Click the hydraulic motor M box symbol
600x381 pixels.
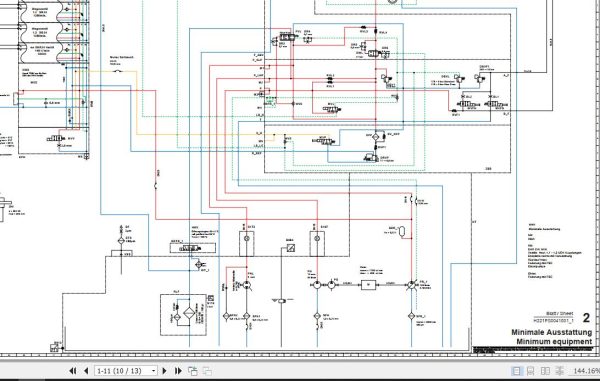[368, 285]
